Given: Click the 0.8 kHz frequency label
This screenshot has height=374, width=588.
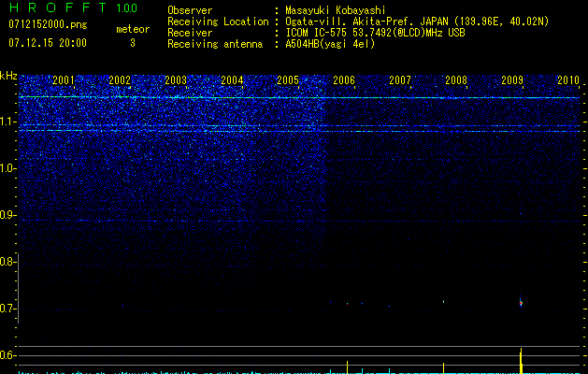Looking at the screenshot, I should 7,262.
